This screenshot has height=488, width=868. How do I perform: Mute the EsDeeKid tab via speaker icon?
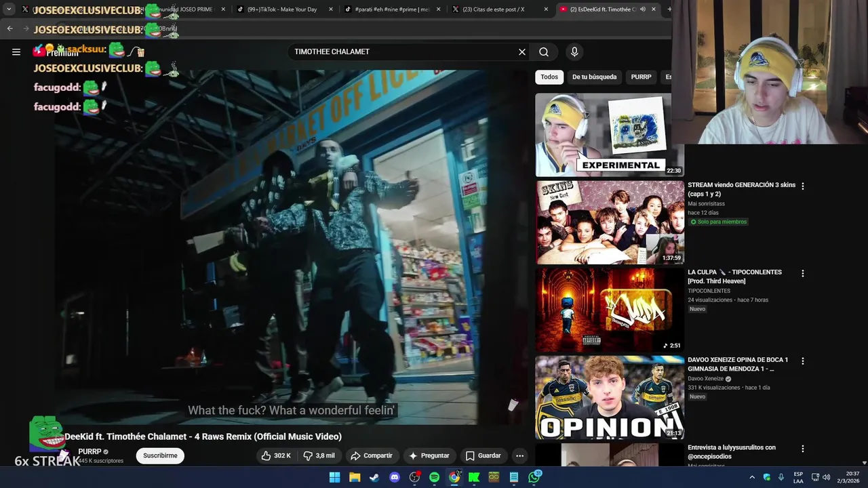click(642, 9)
